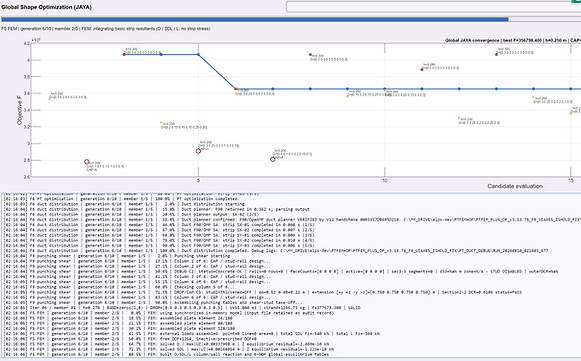Select log line 'Assembling punching tables and shear-stud take-off'

point(153,302)
